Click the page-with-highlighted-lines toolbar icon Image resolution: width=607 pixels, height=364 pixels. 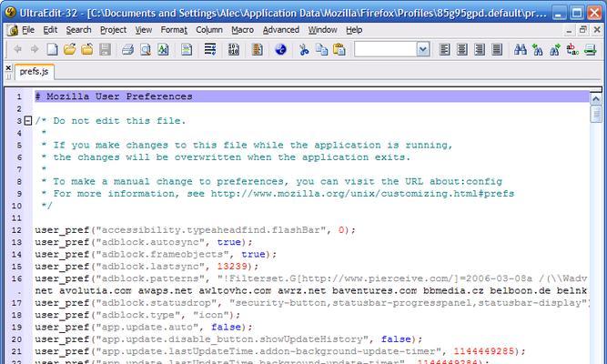[x=187, y=49]
